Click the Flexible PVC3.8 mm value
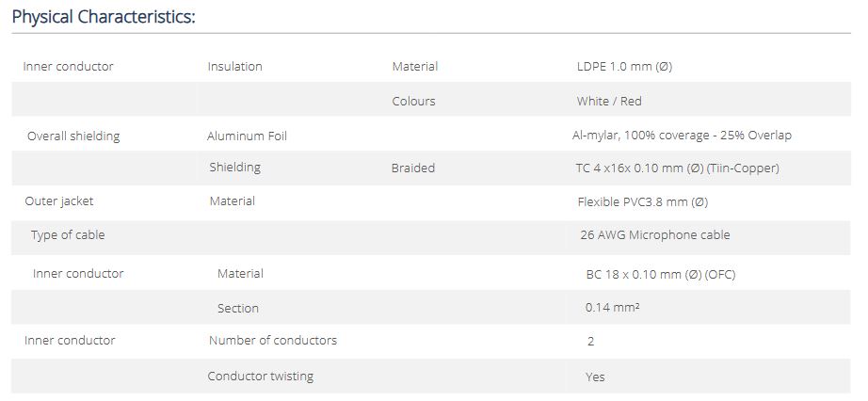 (x=642, y=201)
